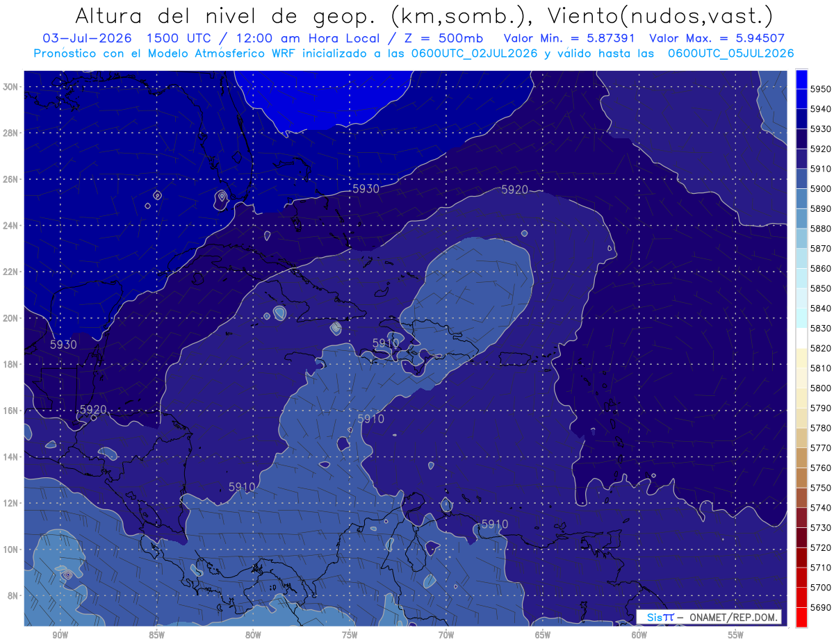
Task: Click the "Valor Max. = 5.94507" value
Action: tap(717, 38)
